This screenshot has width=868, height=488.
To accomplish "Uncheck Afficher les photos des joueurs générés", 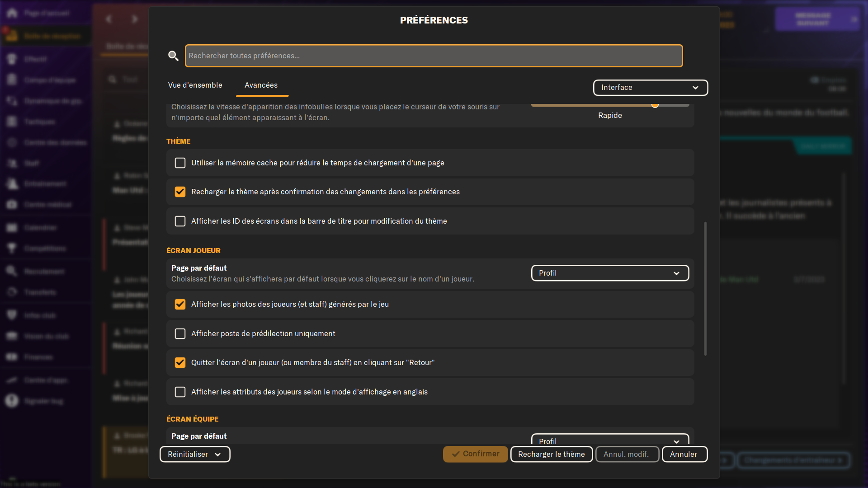I will click(180, 304).
